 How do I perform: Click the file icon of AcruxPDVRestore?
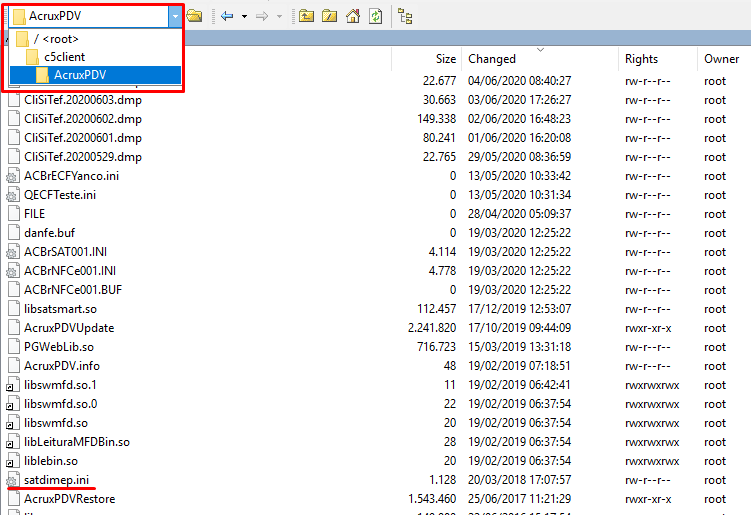click(14, 499)
